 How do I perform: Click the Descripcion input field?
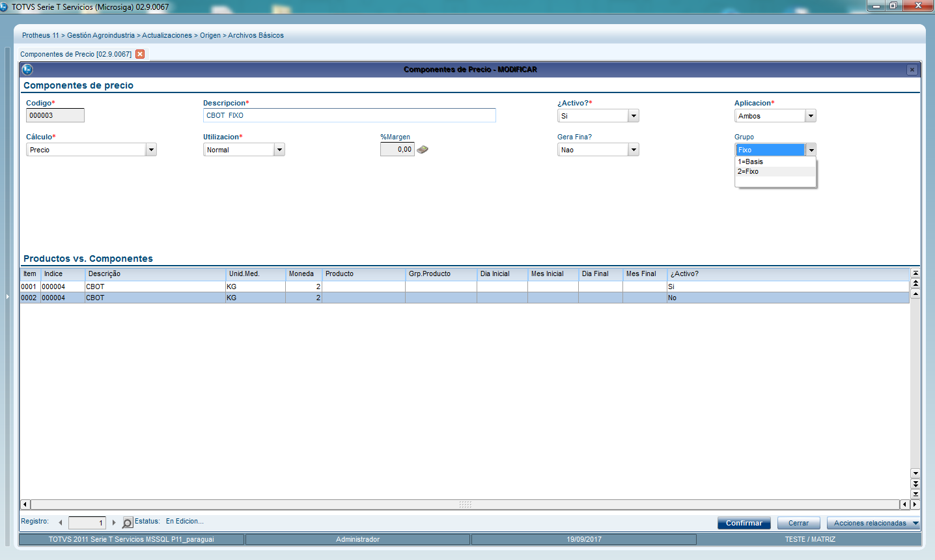(350, 115)
